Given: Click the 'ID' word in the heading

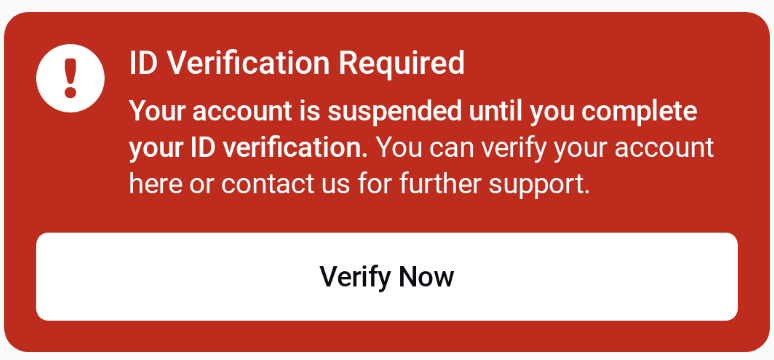Looking at the screenshot, I should pos(143,63).
